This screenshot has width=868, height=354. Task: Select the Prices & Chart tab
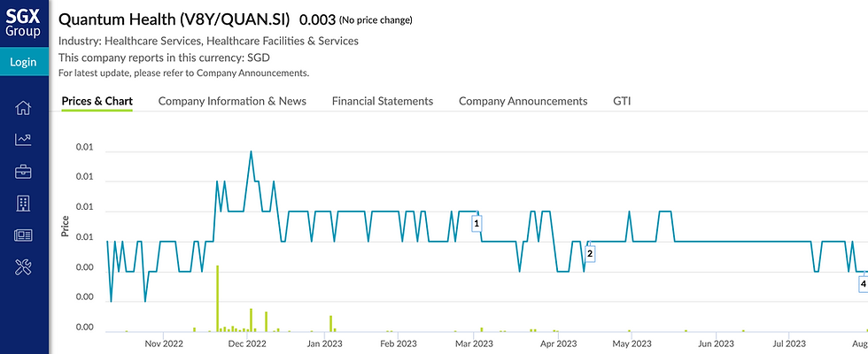point(97,101)
